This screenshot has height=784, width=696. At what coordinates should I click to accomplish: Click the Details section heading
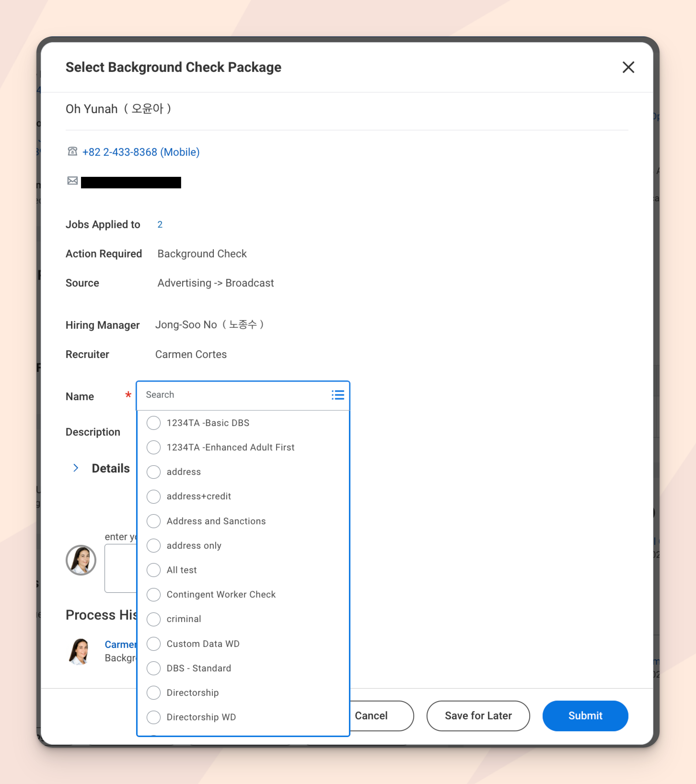110,468
